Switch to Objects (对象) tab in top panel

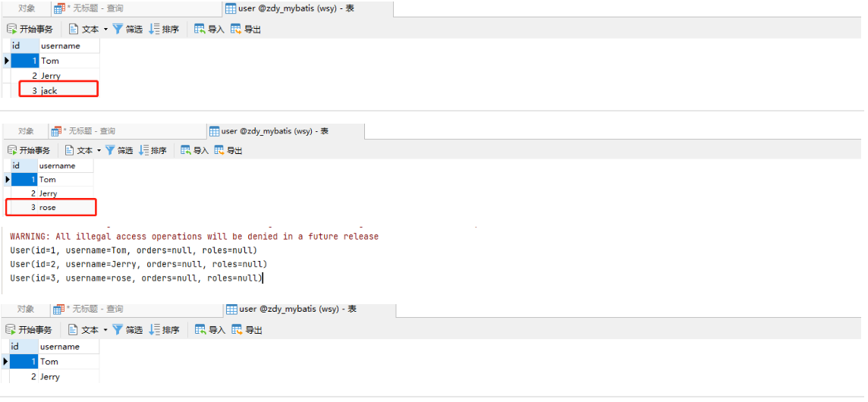pyautogui.click(x=27, y=8)
